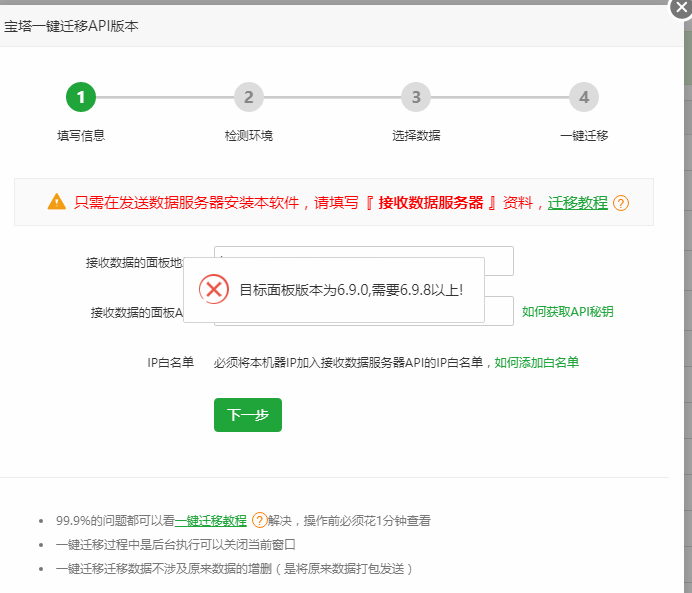Click question mark icon beside 一键迁移教程
The height and width of the screenshot is (593, 692).
260,520
